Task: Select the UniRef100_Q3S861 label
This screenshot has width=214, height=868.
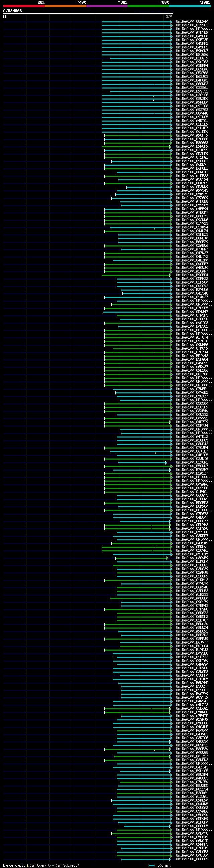Action: click(x=192, y=88)
